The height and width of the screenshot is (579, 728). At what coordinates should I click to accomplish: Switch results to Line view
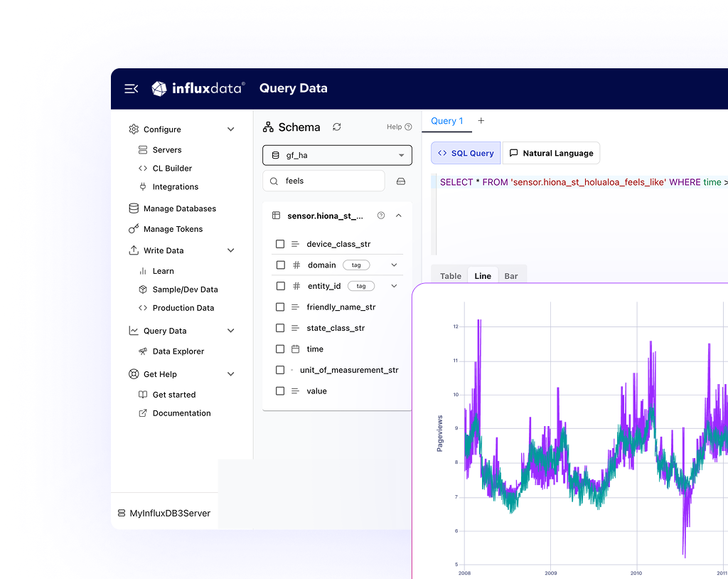483,275
